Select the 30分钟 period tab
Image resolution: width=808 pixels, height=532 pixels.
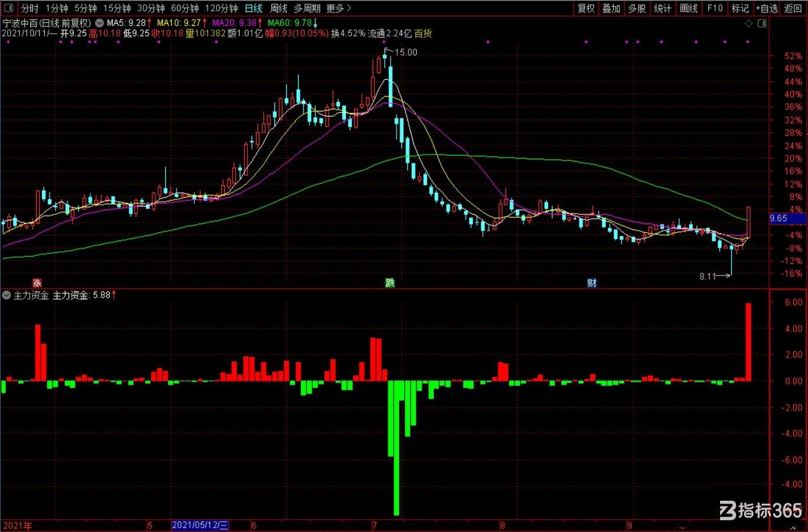(x=151, y=8)
